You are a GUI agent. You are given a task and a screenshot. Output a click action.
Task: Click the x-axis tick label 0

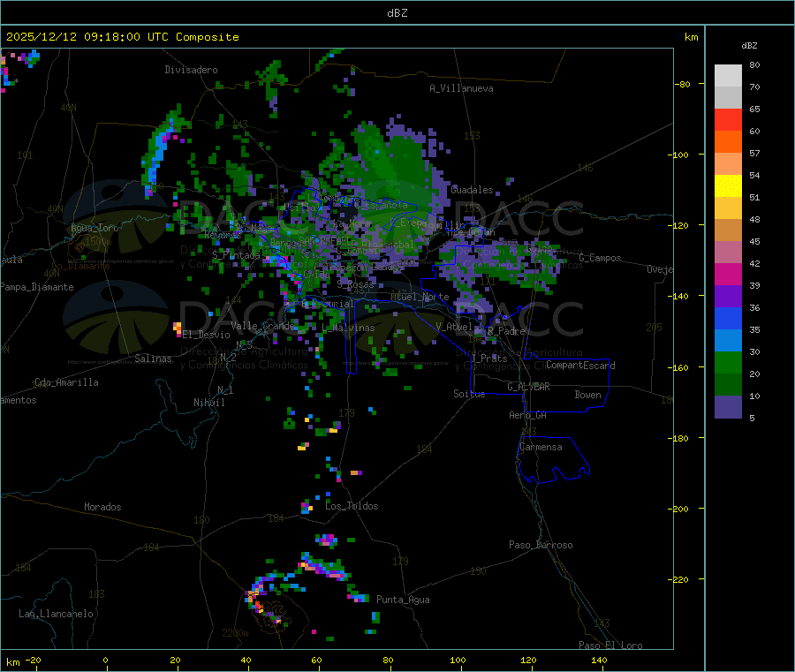coord(105,660)
